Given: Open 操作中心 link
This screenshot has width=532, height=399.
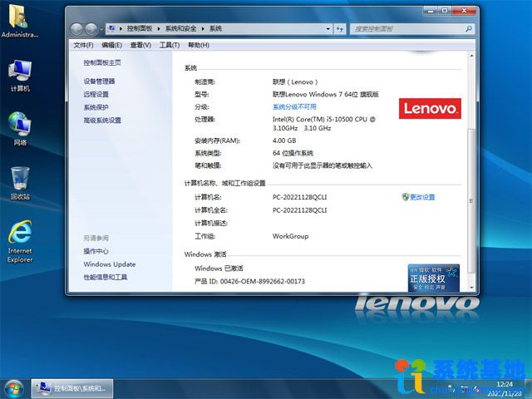Looking at the screenshot, I should [x=96, y=251].
